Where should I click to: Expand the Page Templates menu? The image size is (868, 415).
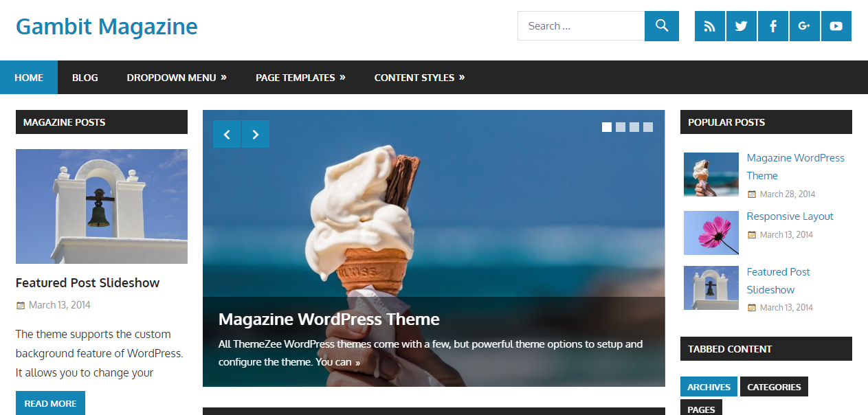click(x=300, y=78)
